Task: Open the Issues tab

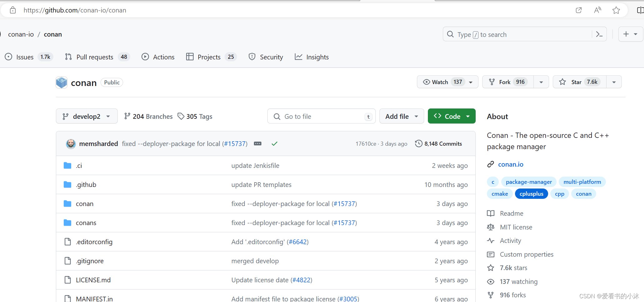Action: (x=29, y=57)
